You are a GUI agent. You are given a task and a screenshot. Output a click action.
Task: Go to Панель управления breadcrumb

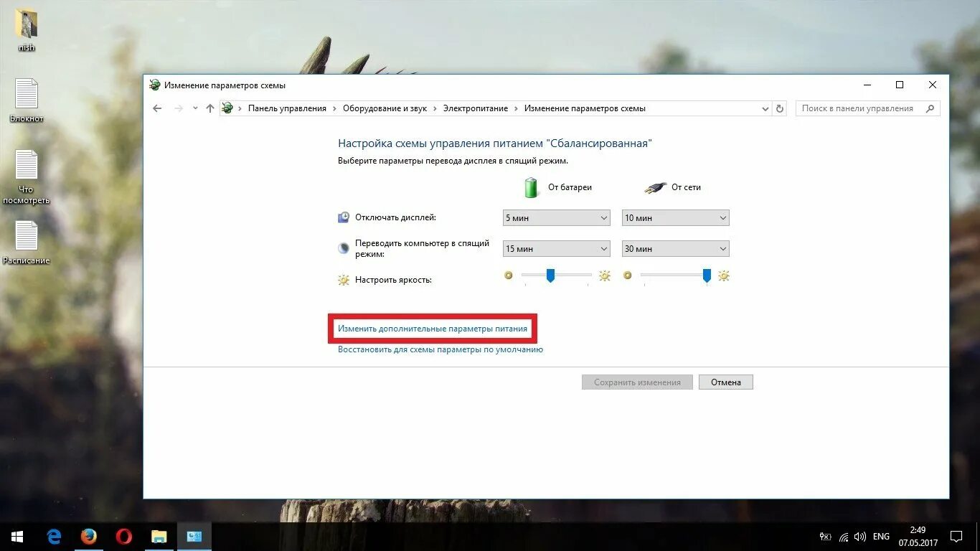[287, 108]
